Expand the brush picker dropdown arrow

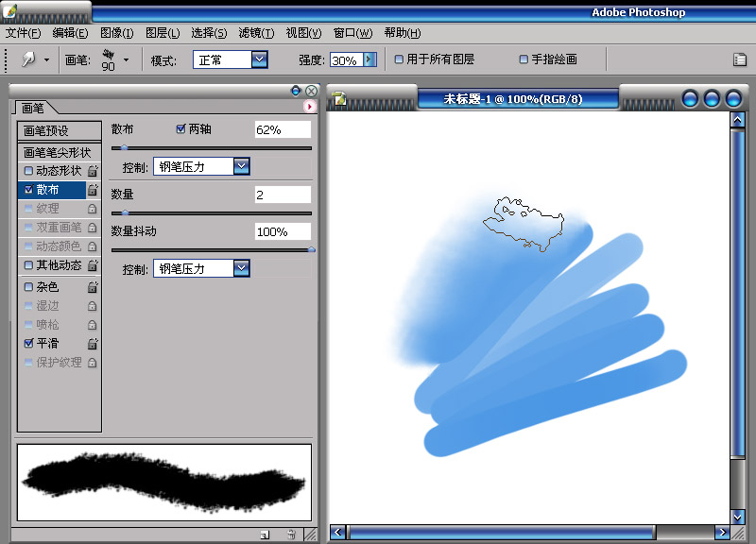126,59
